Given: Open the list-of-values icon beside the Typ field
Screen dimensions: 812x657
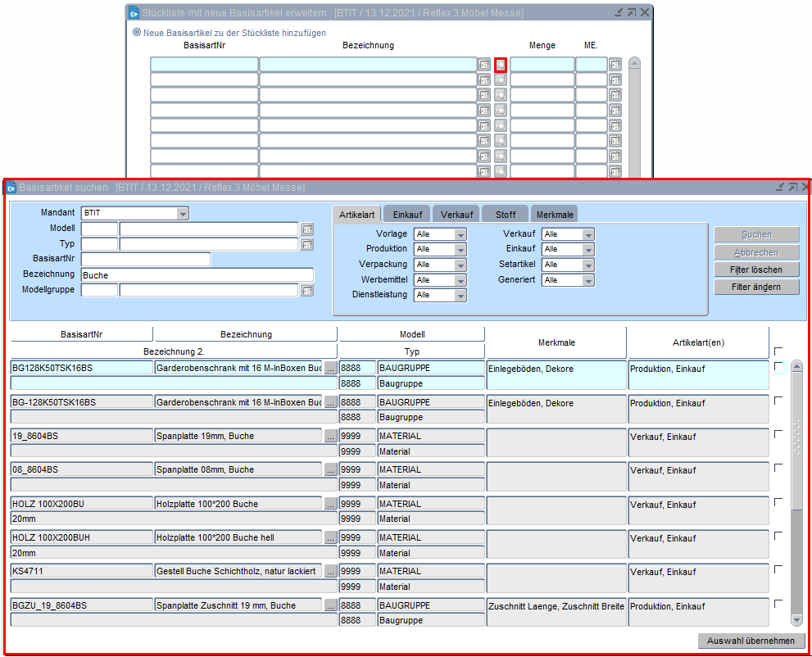Looking at the screenshot, I should click(x=307, y=244).
